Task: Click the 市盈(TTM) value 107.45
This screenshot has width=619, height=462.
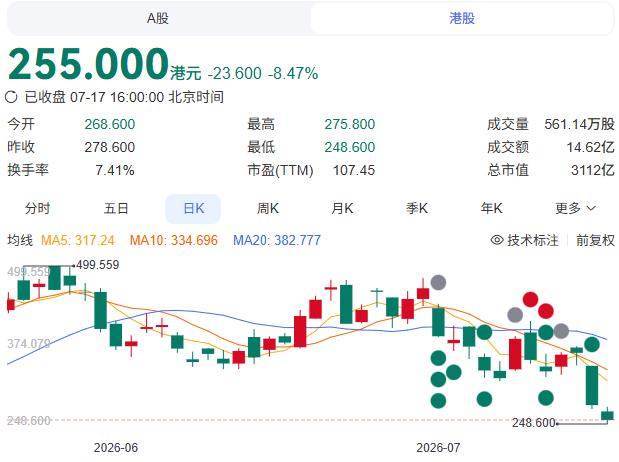Action: pos(354,170)
